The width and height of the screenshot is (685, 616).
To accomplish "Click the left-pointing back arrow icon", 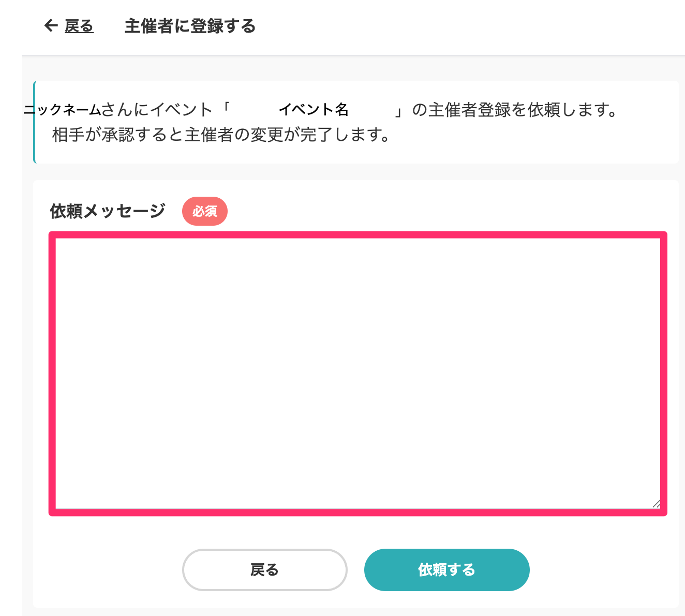I will click(51, 25).
